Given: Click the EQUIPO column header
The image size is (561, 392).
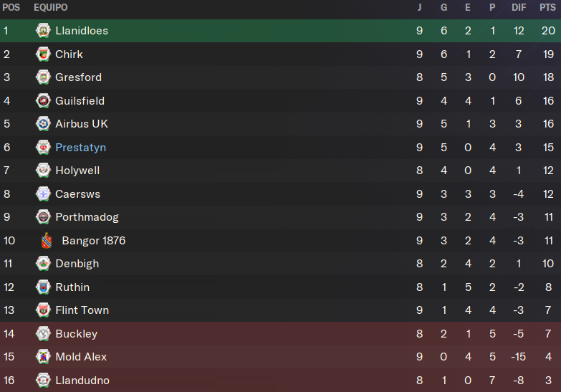Looking at the screenshot, I should pyautogui.click(x=50, y=7).
